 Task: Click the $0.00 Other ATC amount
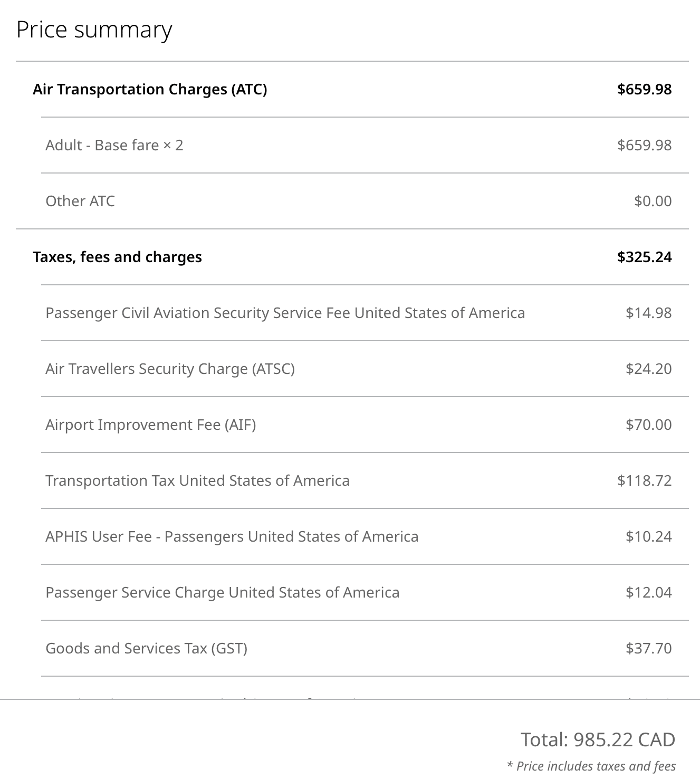pyautogui.click(x=653, y=201)
